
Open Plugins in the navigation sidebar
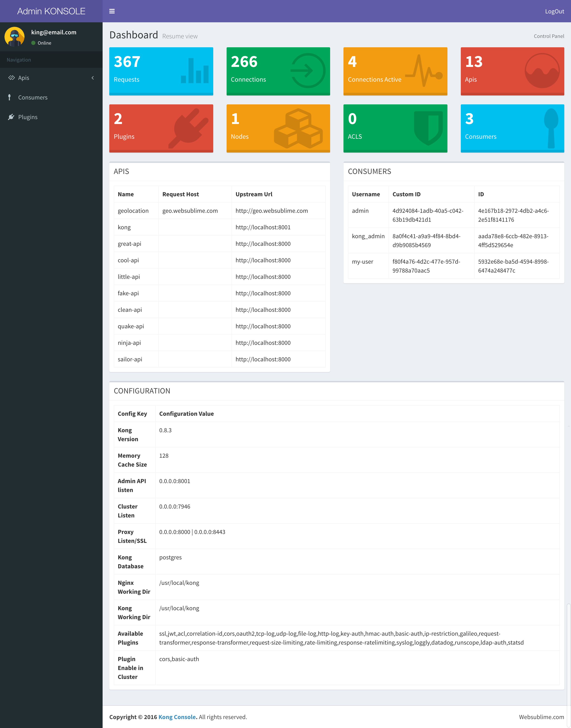[51, 117]
